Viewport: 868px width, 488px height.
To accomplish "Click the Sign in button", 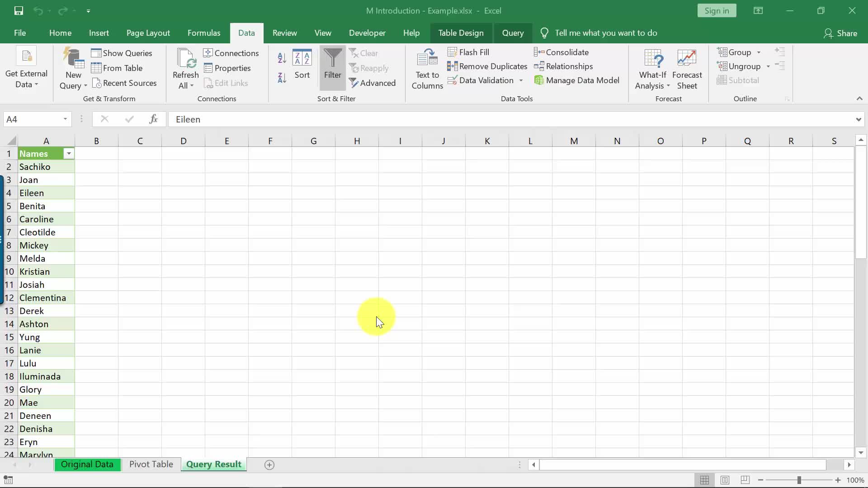I will pos(717,11).
